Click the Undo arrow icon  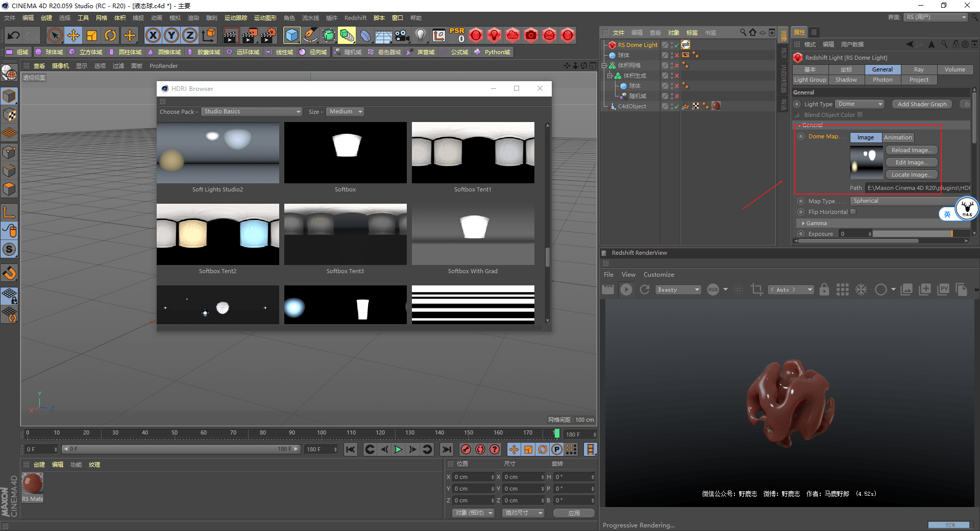(x=14, y=35)
